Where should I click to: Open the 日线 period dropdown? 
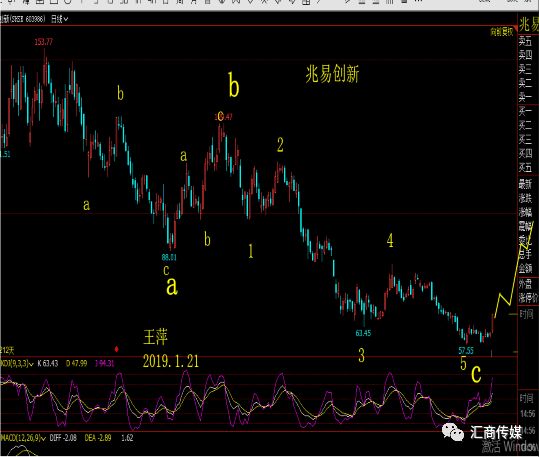(x=59, y=19)
